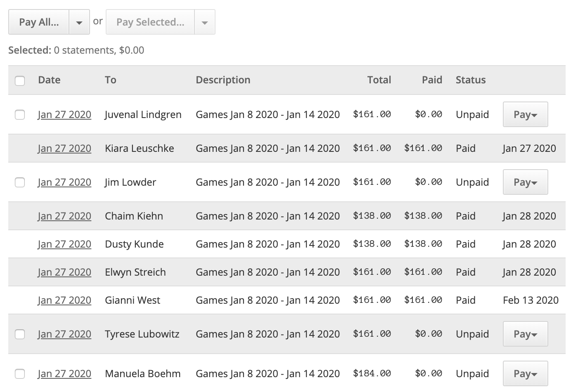Click the name Dusty Kunde
Screen dimensions: 578x392
click(134, 244)
